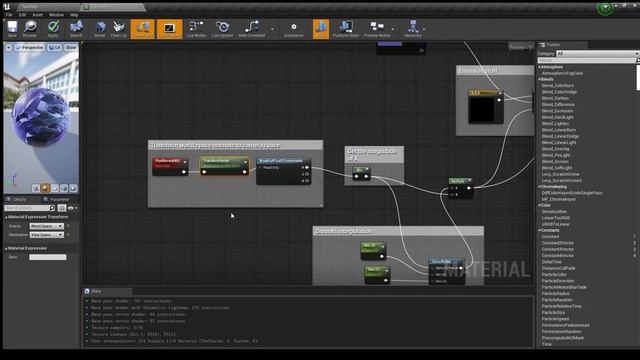Open the Help menu
The height and width of the screenshot is (360, 640).
74,15
